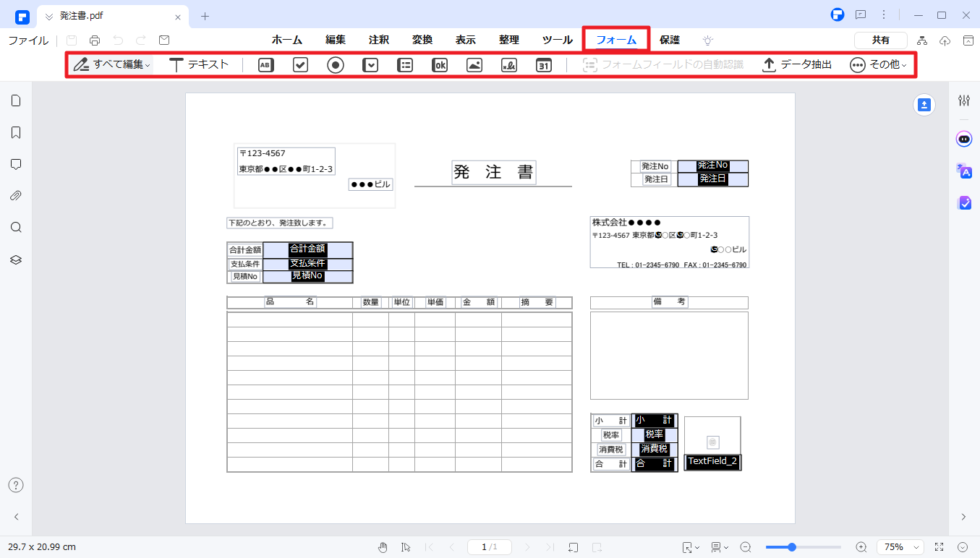This screenshot has width=980, height=558.
Task: Open the 表示 tab
Action: click(x=466, y=40)
